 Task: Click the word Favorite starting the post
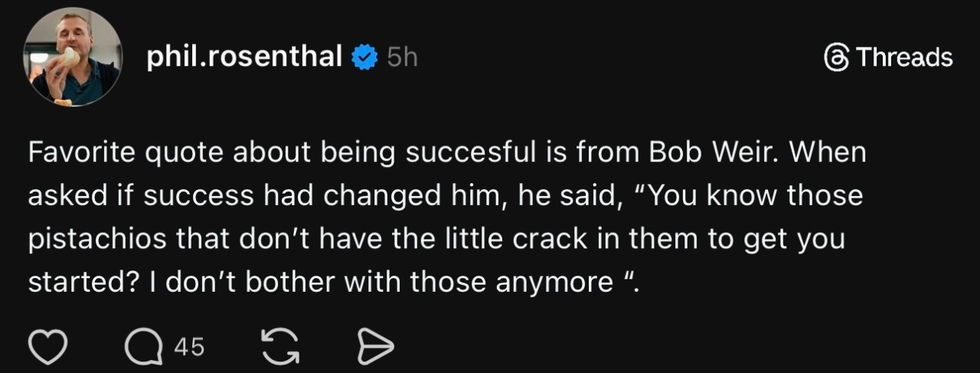click(x=83, y=152)
